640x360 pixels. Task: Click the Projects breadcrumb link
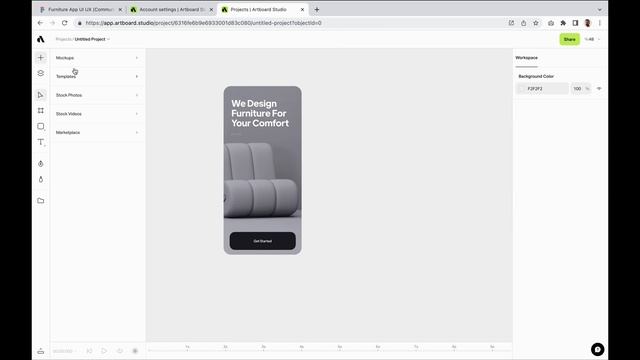63,39
